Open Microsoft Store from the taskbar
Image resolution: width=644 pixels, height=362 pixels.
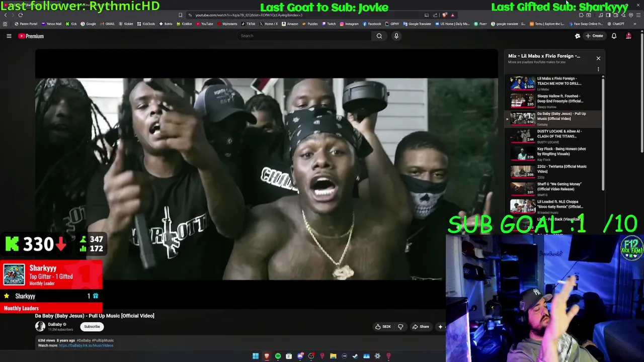point(289,356)
